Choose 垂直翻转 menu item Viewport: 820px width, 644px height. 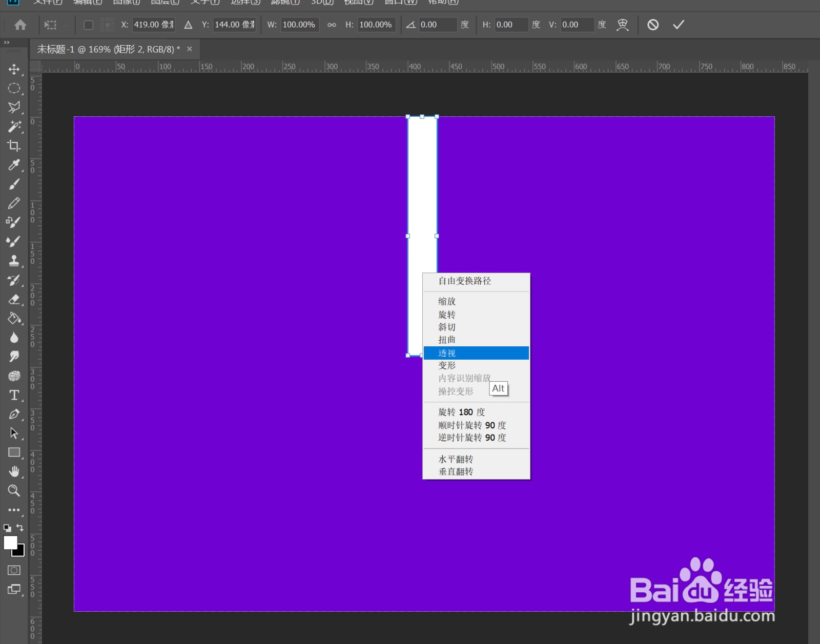(476, 471)
